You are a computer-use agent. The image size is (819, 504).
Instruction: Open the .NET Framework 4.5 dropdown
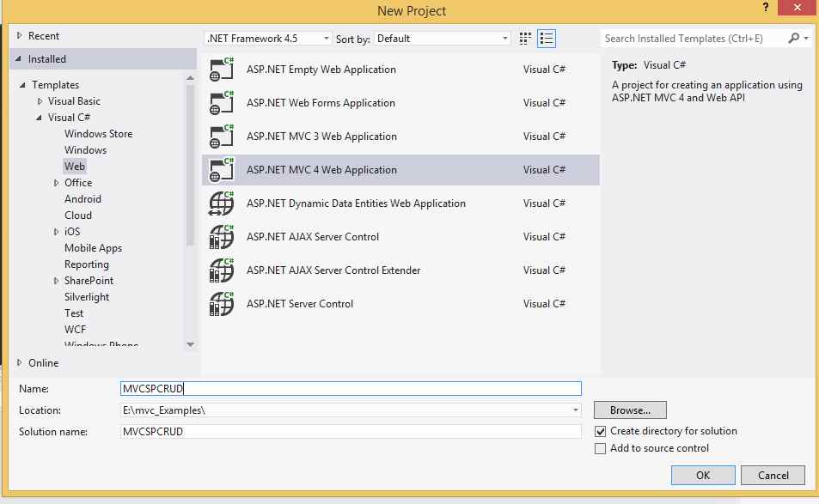[x=327, y=38]
